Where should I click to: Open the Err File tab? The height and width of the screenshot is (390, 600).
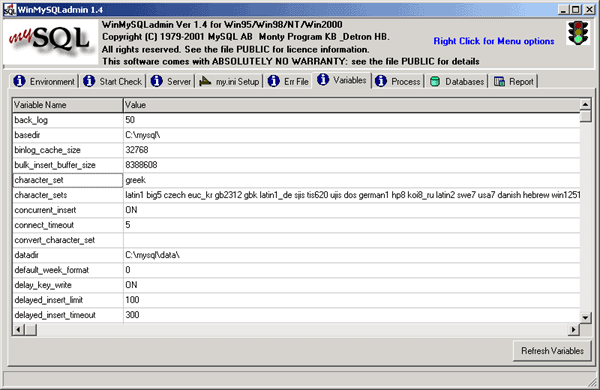pyautogui.click(x=289, y=81)
